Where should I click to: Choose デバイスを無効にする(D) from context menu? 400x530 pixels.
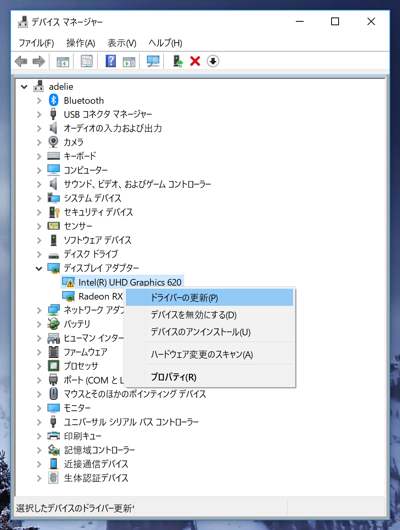click(x=209, y=315)
